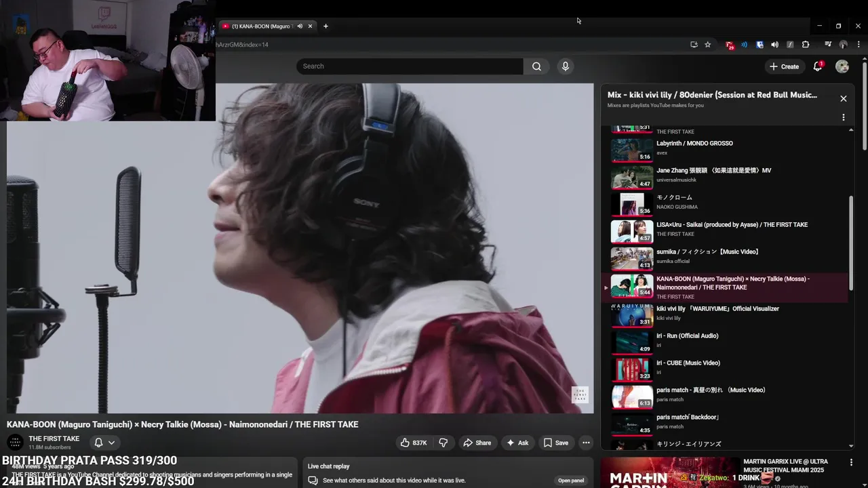
Task: Open options for the Martin Garrix video
Action: 851,462
